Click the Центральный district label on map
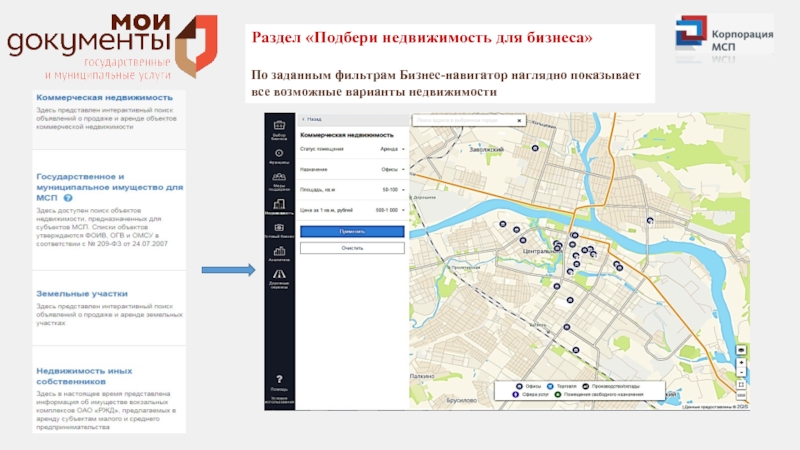 pos(542,252)
